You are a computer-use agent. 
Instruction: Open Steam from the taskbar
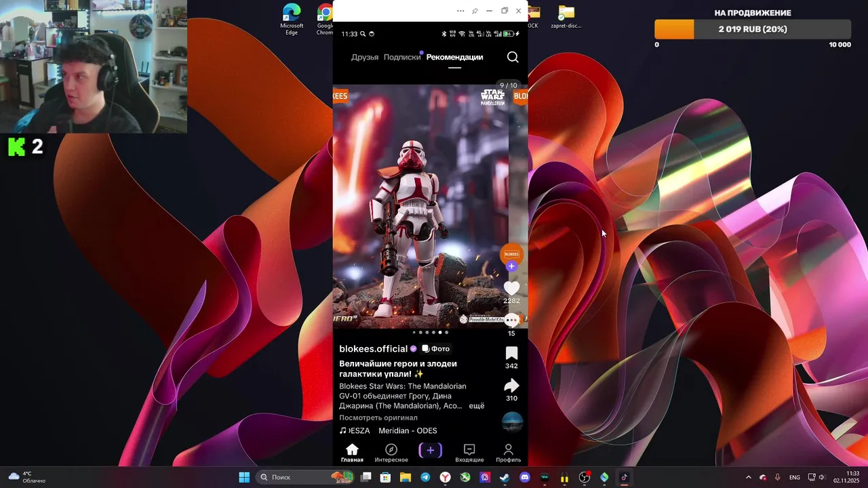(x=505, y=477)
